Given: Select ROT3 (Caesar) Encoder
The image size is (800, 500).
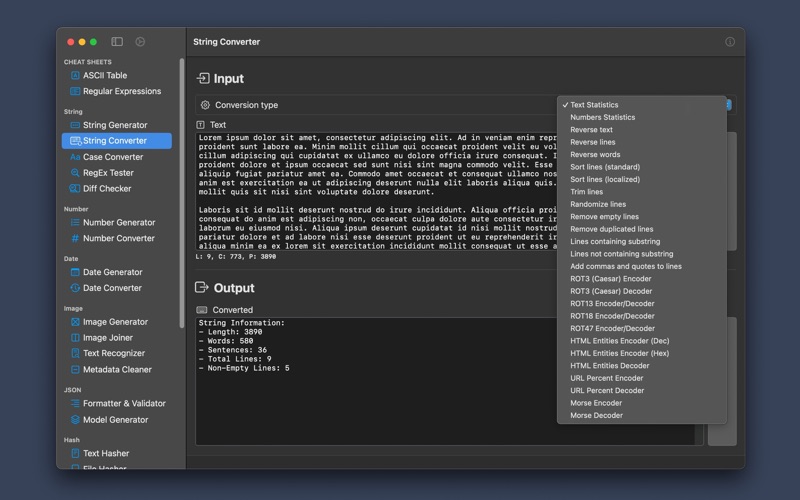Looking at the screenshot, I should click(642, 279).
